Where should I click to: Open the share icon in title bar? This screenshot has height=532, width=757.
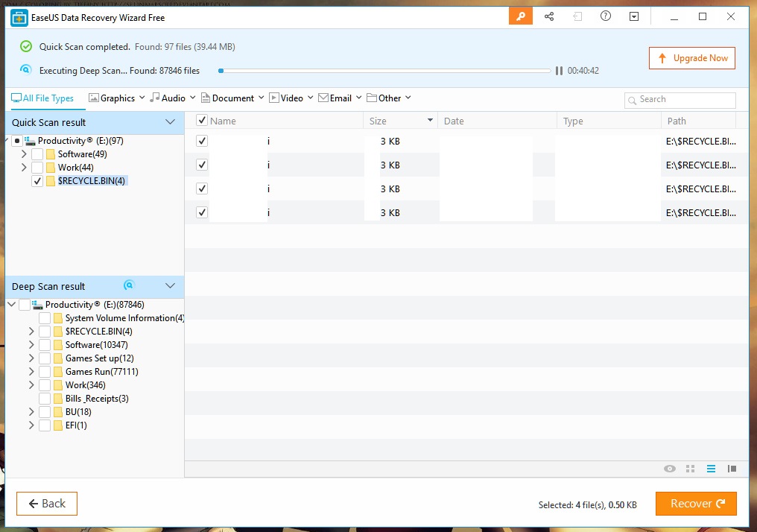pos(549,16)
